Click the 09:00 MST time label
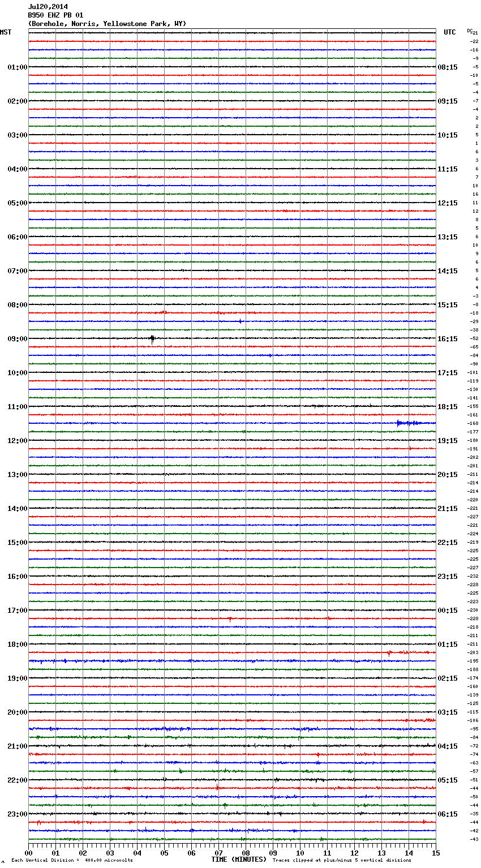 pyautogui.click(x=18, y=339)
